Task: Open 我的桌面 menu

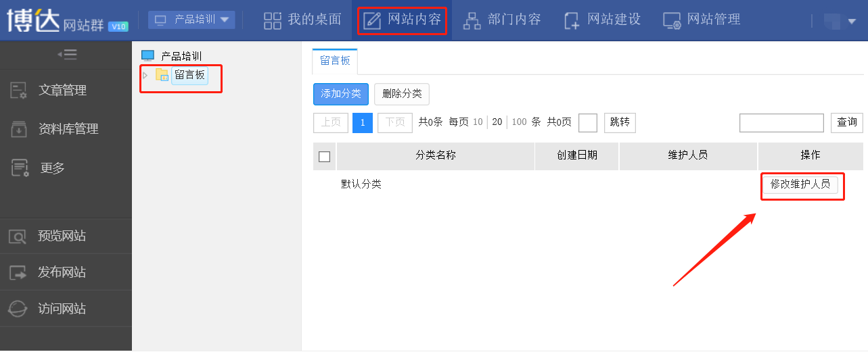Action: [302, 20]
